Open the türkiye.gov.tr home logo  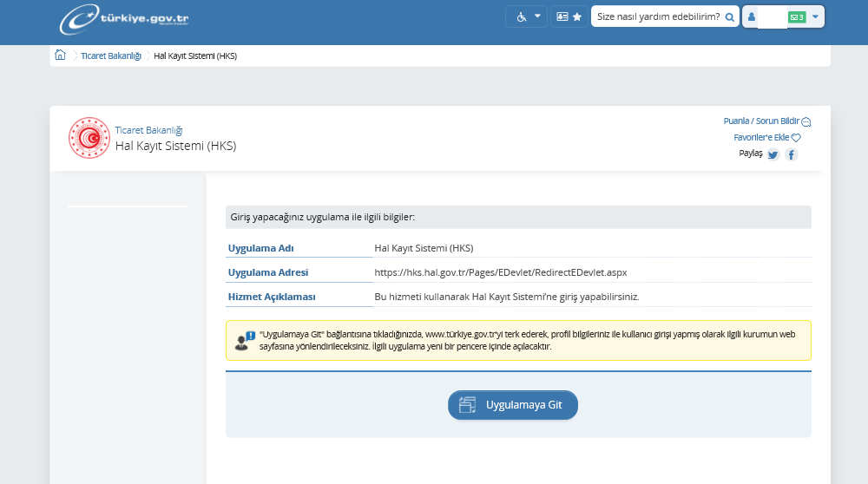click(x=124, y=19)
